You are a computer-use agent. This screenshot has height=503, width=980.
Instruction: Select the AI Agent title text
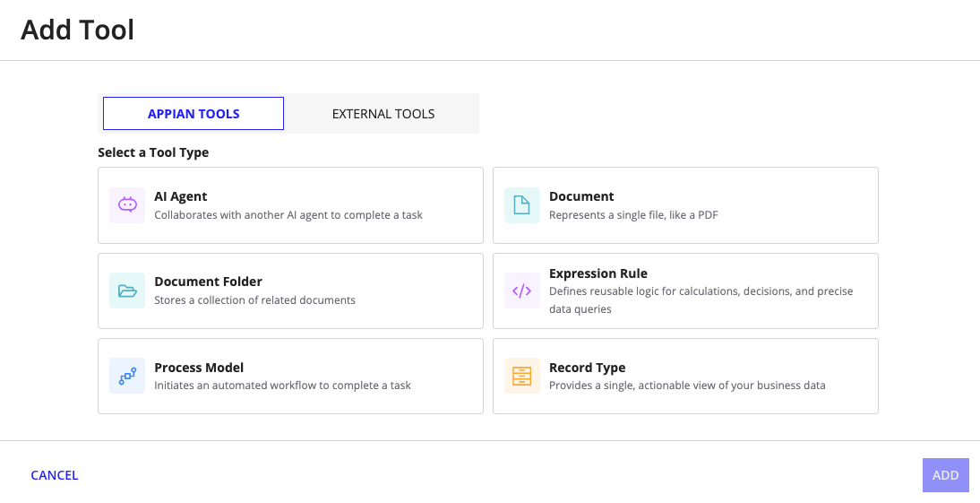pos(181,196)
